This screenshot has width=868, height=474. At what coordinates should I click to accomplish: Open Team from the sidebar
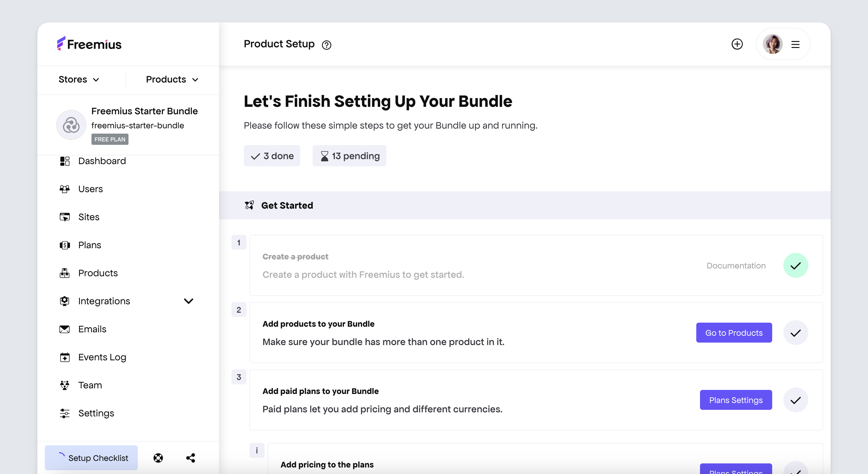(90, 385)
